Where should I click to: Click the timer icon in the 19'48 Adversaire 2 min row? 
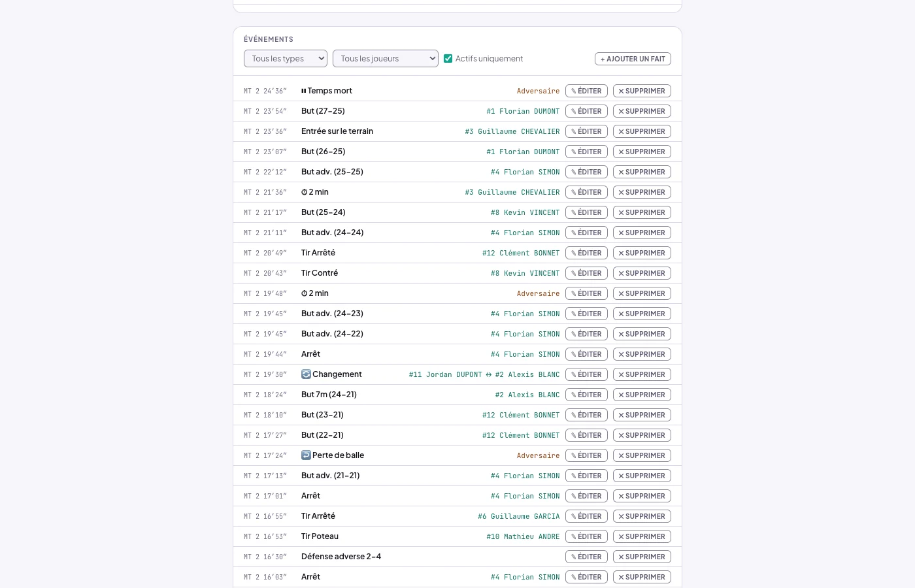(x=304, y=293)
